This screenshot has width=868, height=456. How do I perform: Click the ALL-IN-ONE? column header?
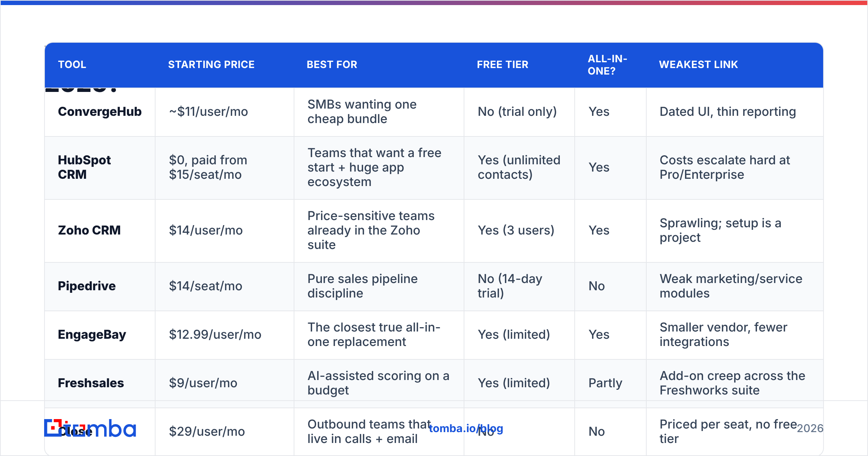(607, 65)
